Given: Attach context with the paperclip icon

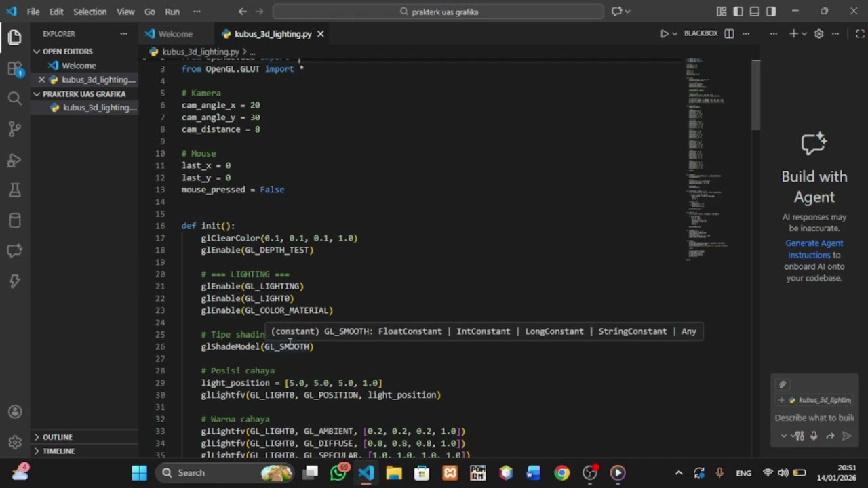Looking at the screenshot, I should pyautogui.click(x=783, y=384).
